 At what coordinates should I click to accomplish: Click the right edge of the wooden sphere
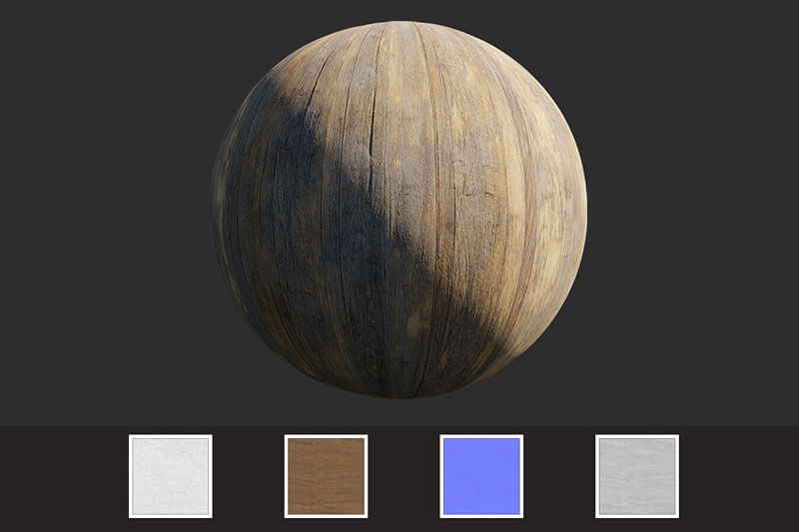click(583, 210)
